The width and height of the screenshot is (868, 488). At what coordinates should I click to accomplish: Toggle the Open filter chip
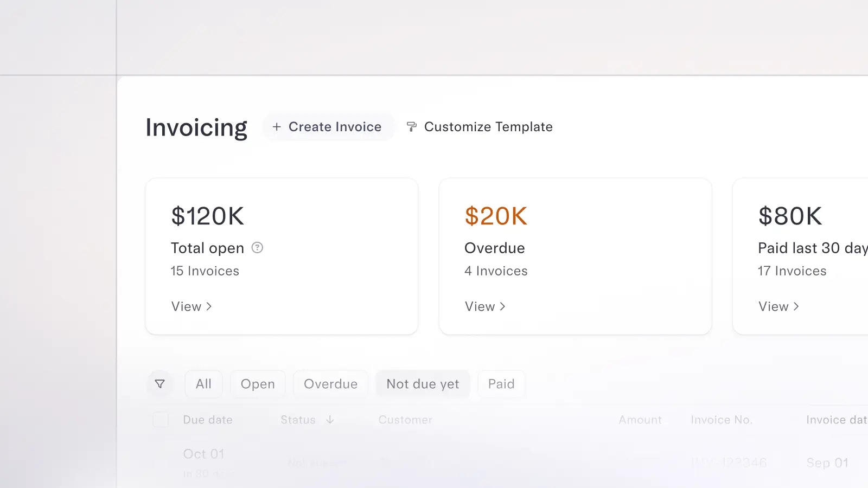[x=258, y=383]
